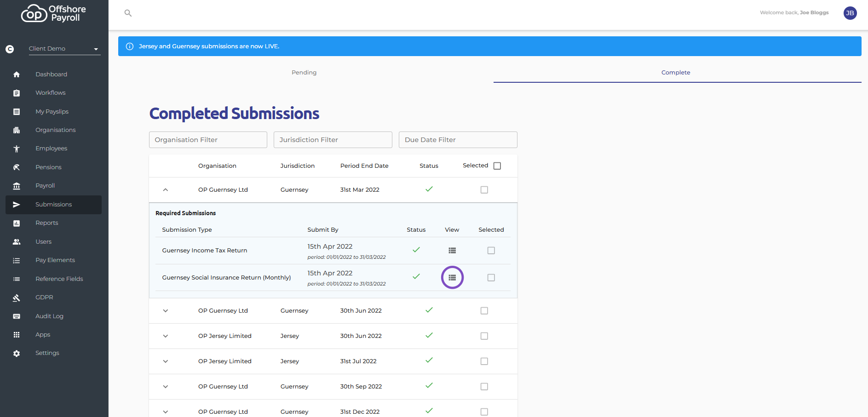Click the Workflows clipboard icon
Image resolution: width=868 pixels, height=417 pixels.
(17, 93)
